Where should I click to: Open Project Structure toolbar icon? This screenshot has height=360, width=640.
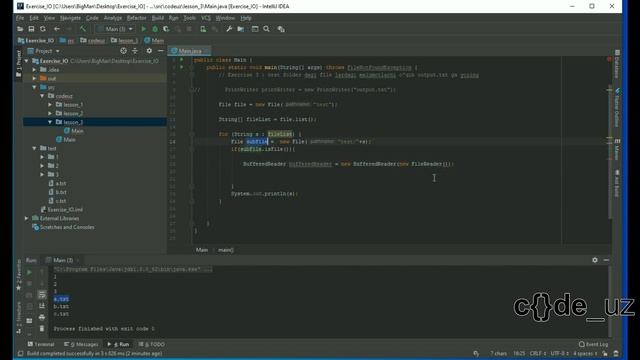coord(241,29)
